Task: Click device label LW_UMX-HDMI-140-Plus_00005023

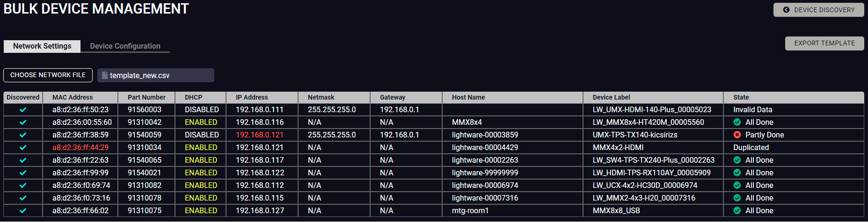Action: pyautogui.click(x=652, y=109)
